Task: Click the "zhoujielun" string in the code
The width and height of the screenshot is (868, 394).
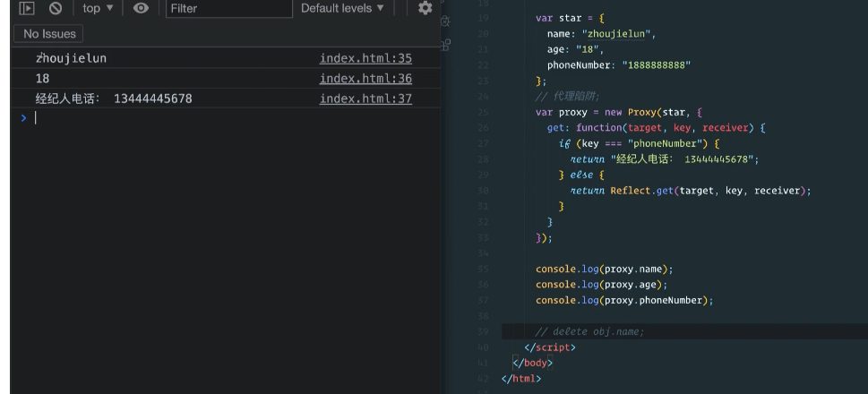Action: (616, 34)
